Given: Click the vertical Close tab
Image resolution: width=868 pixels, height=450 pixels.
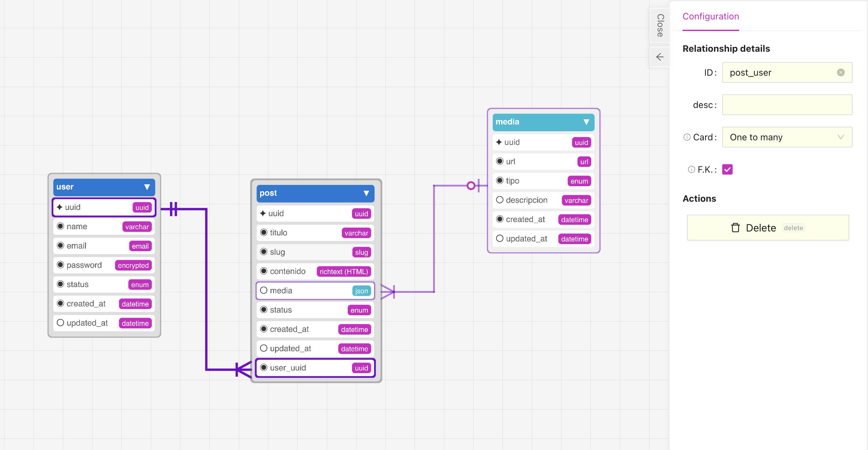Looking at the screenshot, I should click(660, 25).
